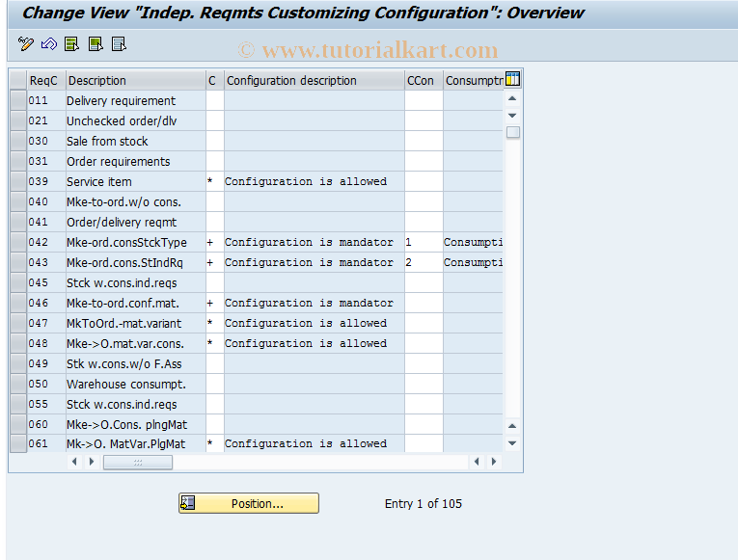Click the ReqC value 049
This screenshot has width=738, height=560.
tap(39, 363)
